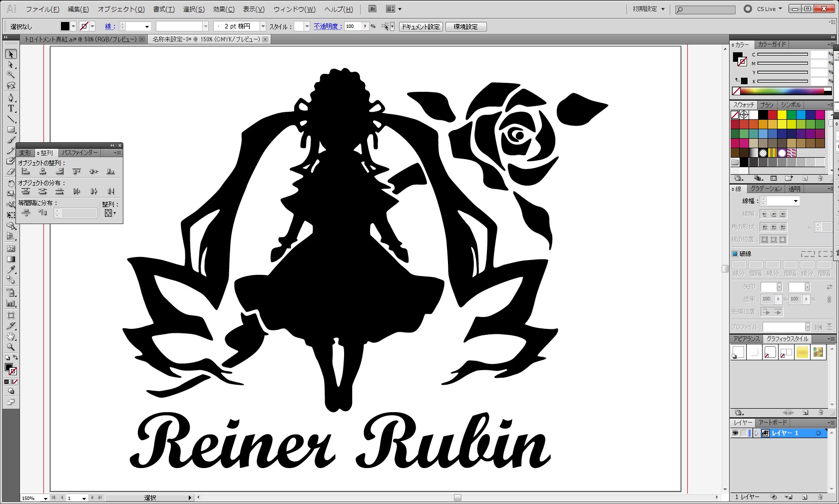Select the yellow swatch in Swatches panel
The height and width of the screenshot is (504, 839).
tap(782, 115)
